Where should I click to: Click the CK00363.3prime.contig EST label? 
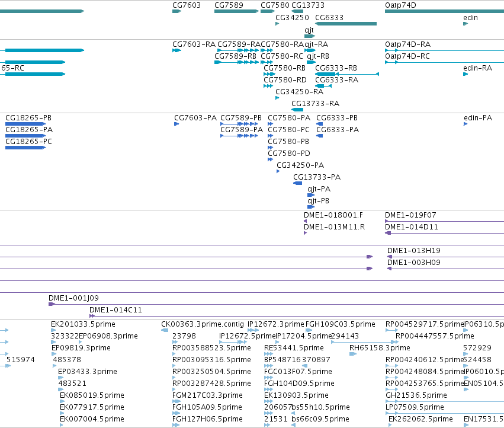(203, 324)
